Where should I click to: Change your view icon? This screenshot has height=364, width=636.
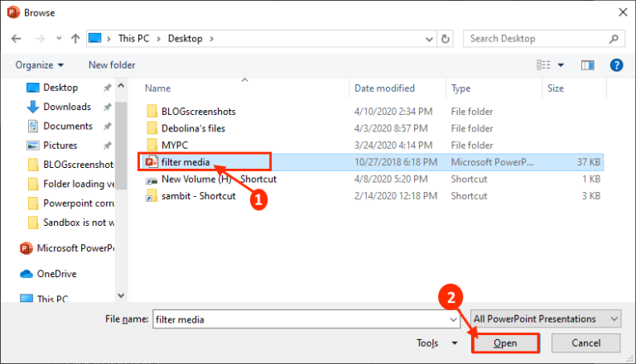[543, 65]
